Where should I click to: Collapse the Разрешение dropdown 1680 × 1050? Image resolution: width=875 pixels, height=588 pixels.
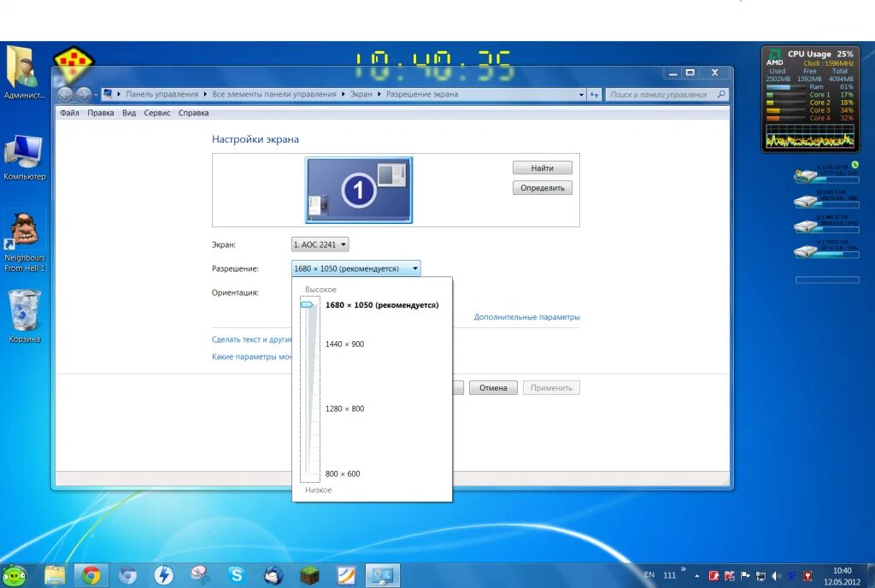click(x=355, y=268)
